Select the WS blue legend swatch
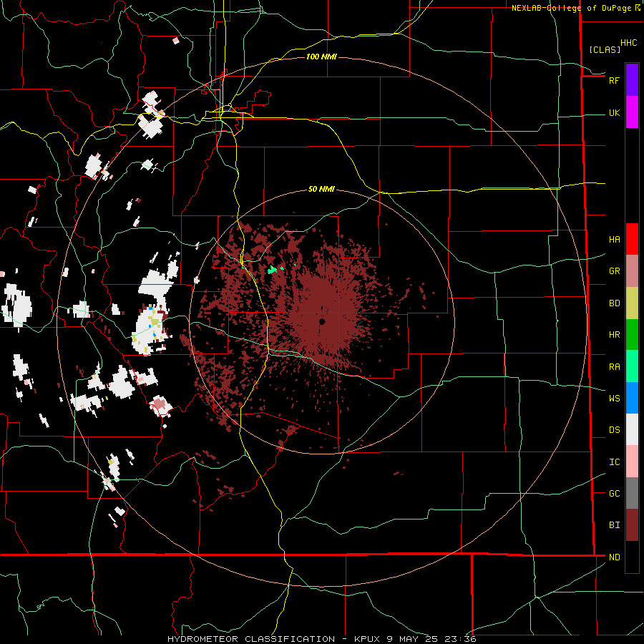The width and height of the screenshot is (644, 644). point(632,398)
